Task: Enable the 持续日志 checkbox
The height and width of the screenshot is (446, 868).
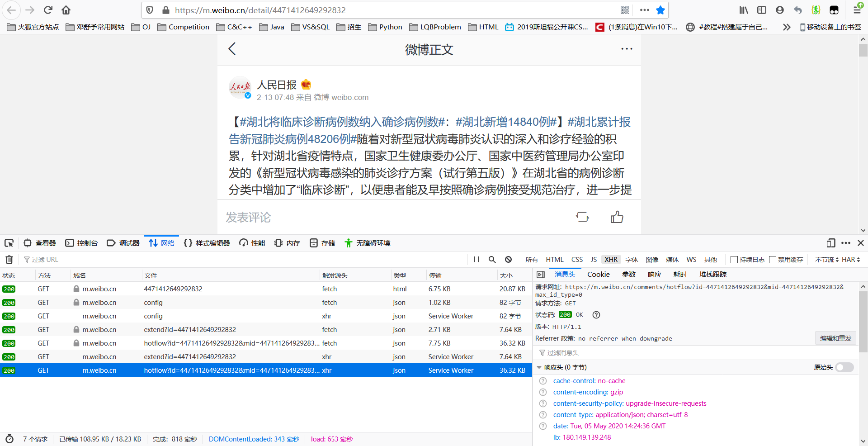Action: 734,259
